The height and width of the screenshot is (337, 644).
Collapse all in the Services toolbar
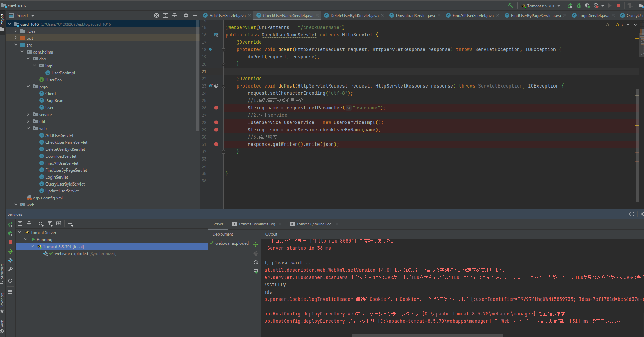[29, 224]
